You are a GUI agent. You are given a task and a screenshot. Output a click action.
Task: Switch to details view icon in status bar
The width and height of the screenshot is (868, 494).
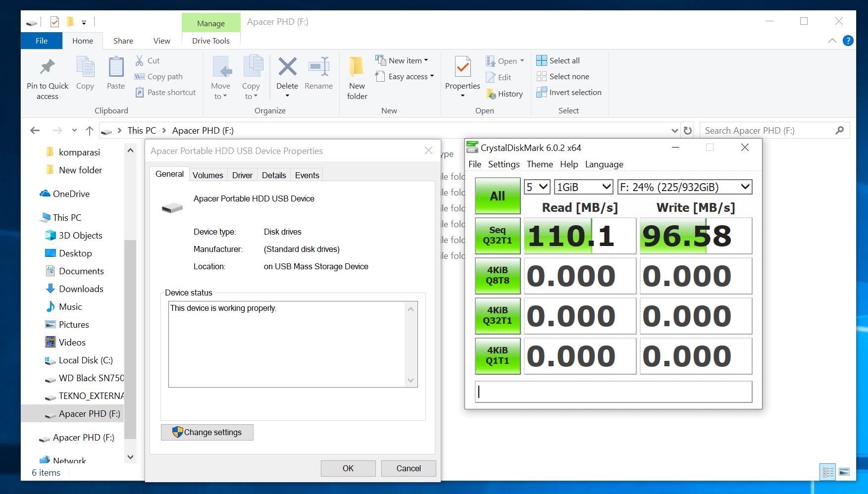(x=828, y=472)
